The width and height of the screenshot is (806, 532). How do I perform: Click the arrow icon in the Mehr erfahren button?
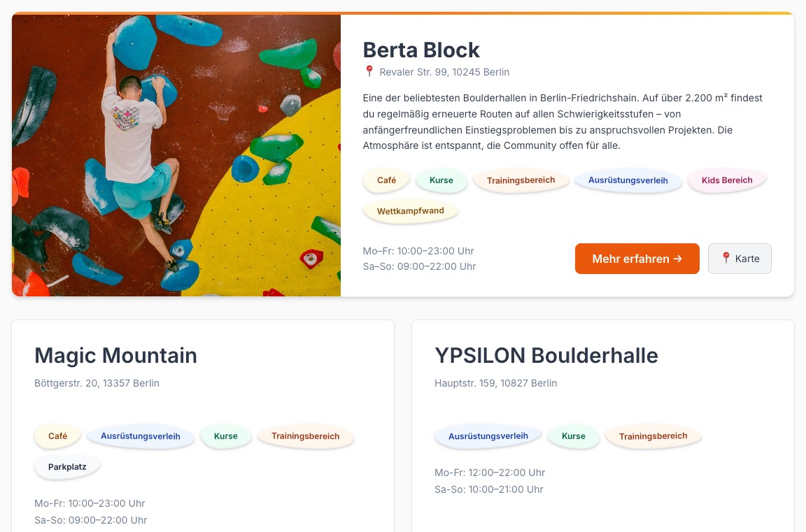pyautogui.click(x=677, y=259)
